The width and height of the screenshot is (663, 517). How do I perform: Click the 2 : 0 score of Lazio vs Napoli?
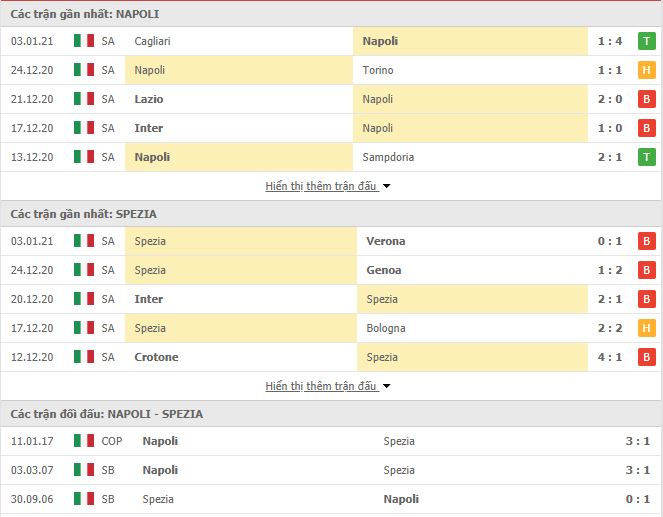click(610, 99)
